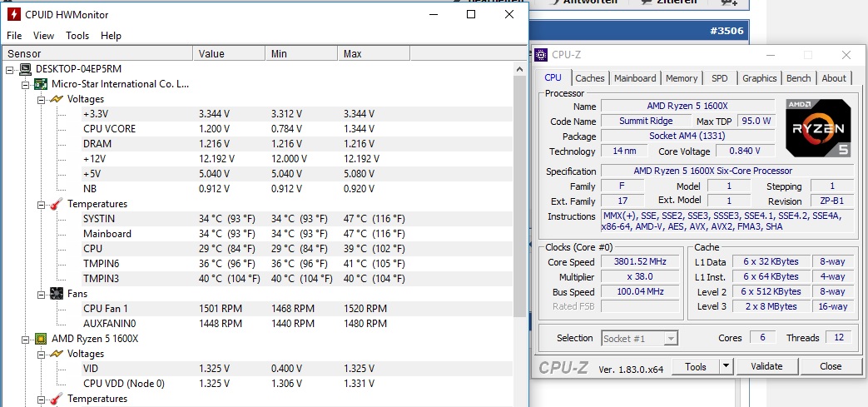Image resolution: width=868 pixels, height=407 pixels.
Task: Click the motherboard icon beside Micro-Star International
Action: point(41,84)
